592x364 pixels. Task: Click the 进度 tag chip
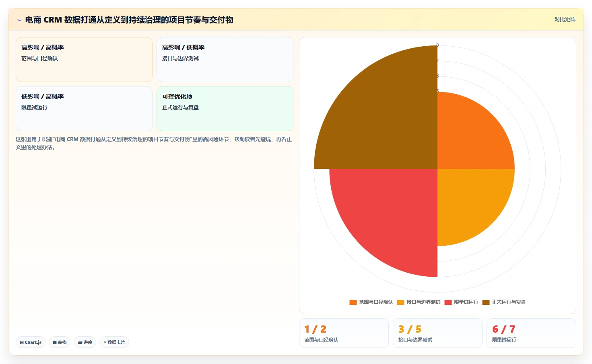point(85,342)
